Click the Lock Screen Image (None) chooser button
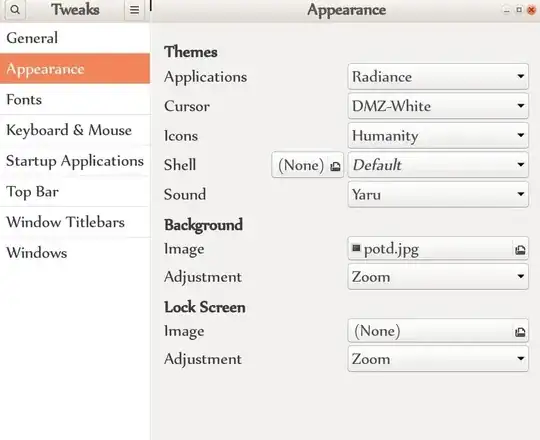Screen dimensions: 540x440 click(438, 331)
